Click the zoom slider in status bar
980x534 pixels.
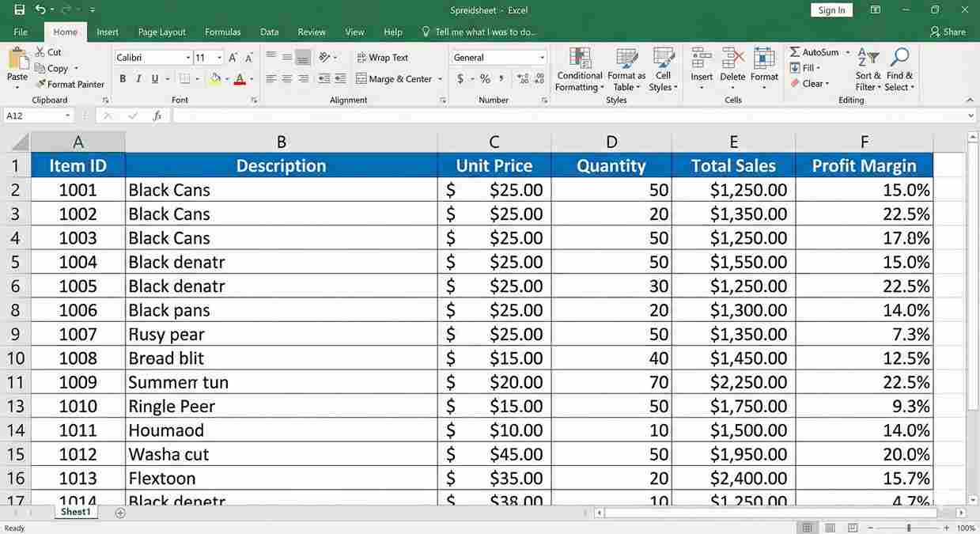(x=909, y=528)
